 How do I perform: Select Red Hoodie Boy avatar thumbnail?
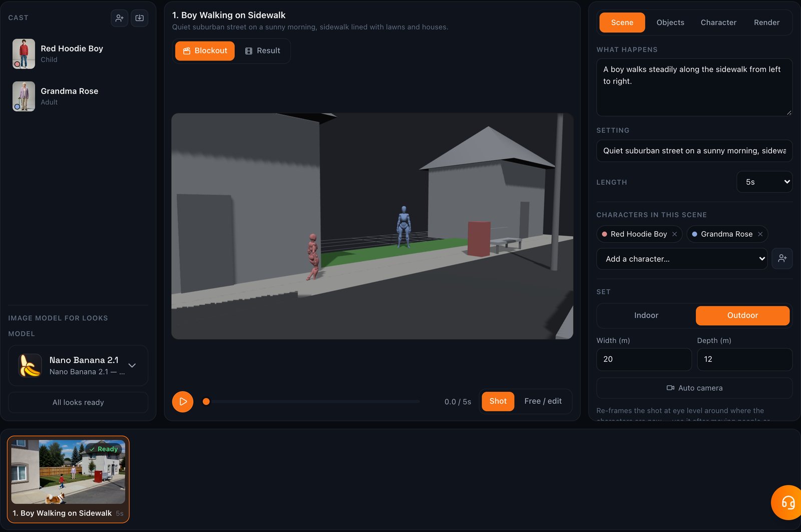[24, 54]
